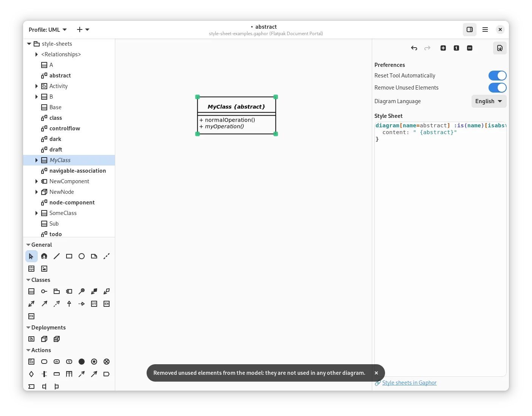
Task: Open the Profile: UML dropdown
Action: (x=48, y=29)
